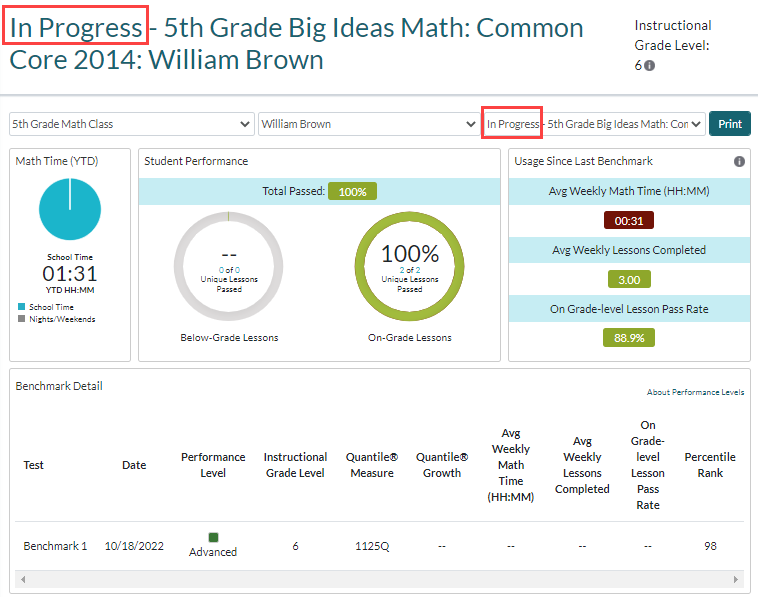Click the Benchmark Detail heading

59,386
